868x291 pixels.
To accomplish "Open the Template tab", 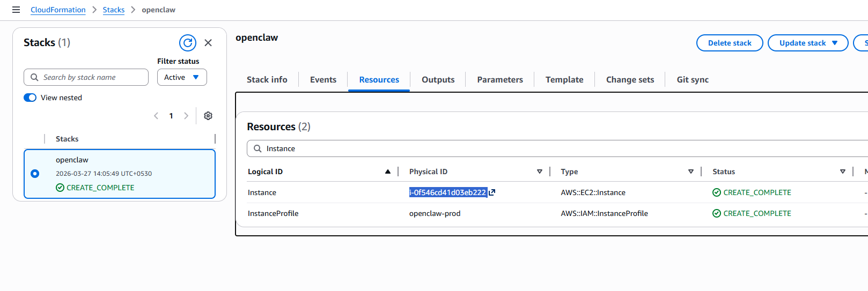I will click(564, 79).
